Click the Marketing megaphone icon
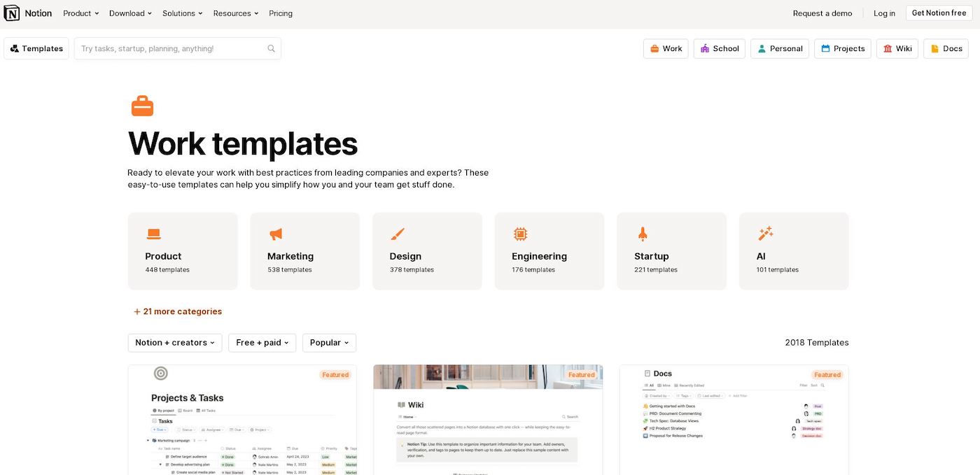The width and height of the screenshot is (980, 475). click(x=275, y=234)
